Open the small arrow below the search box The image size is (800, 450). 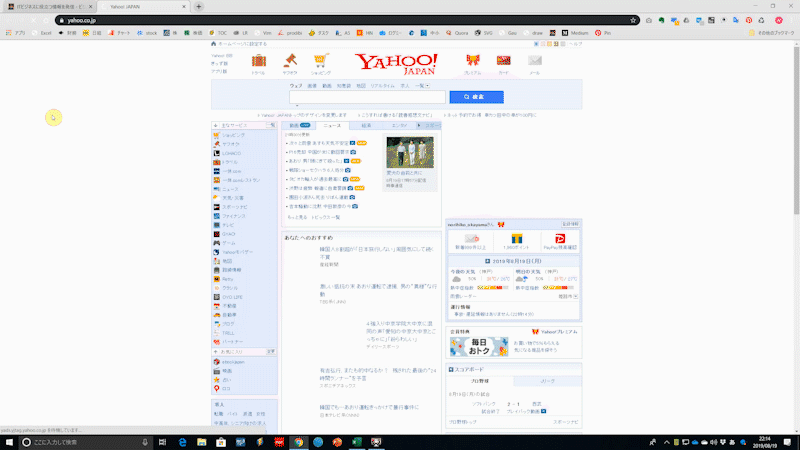pyautogui.click(x=297, y=106)
